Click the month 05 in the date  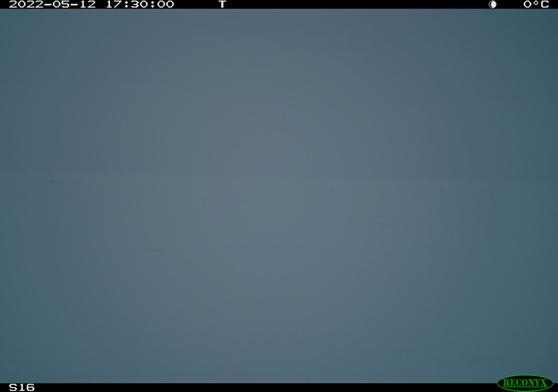[x=61, y=4]
